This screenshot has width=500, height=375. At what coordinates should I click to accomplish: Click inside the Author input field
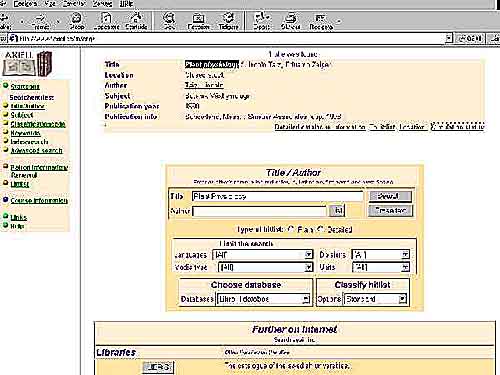pos(259,211)
